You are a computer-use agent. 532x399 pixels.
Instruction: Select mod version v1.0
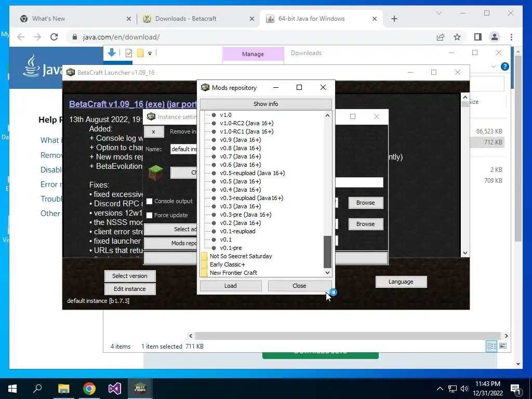[225, 115]
